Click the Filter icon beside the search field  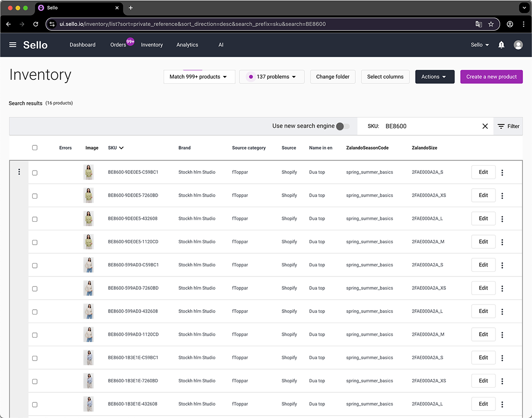(x=508, y=126)
